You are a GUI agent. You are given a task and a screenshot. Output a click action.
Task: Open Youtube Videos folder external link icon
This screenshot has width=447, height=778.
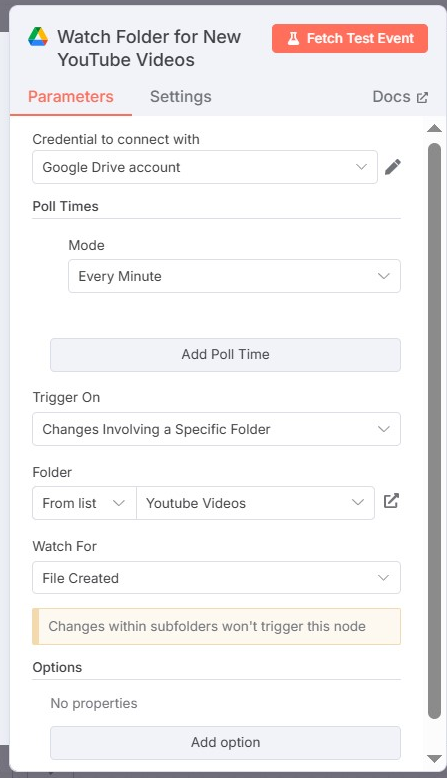pyautogui.click(x=391, y=501)
